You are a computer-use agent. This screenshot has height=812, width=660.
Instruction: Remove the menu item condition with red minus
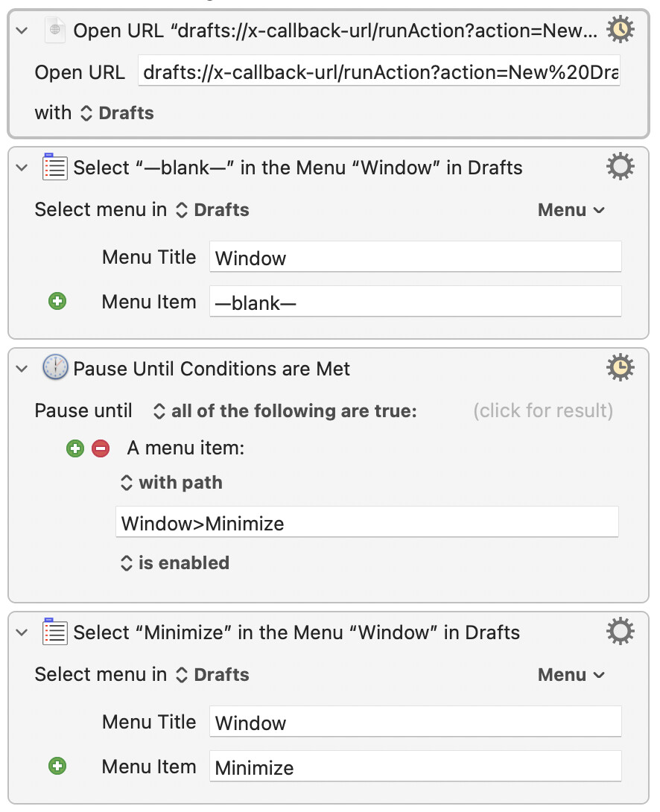[100, 448]
